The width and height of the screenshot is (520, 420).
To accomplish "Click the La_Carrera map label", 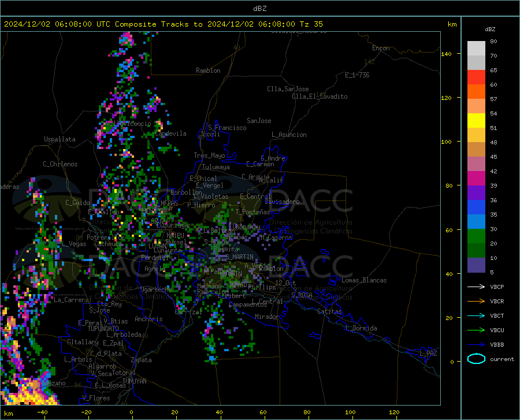I will 71,300.
